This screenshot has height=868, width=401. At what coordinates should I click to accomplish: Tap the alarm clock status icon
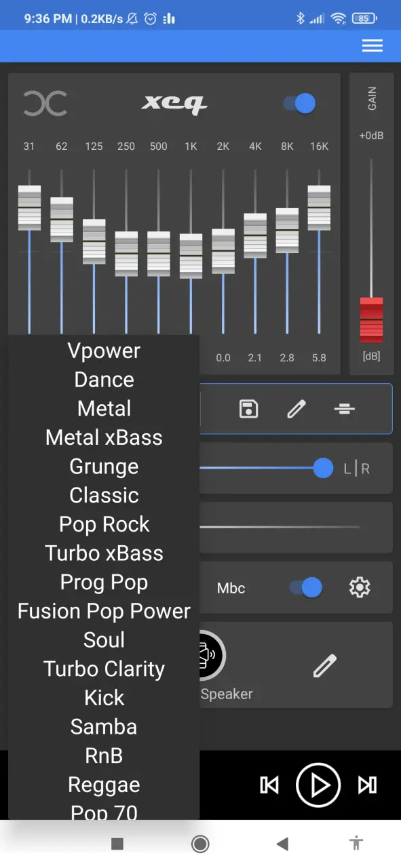pos(151,19)
